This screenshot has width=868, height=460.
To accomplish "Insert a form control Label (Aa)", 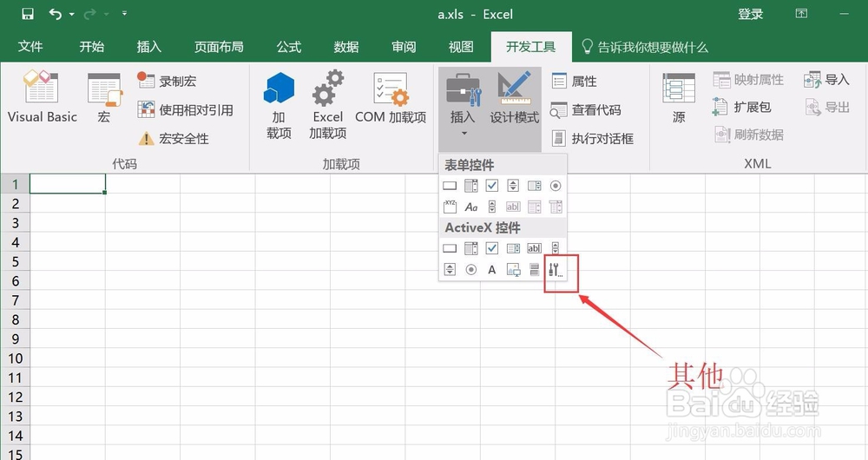I will point(470,207).
